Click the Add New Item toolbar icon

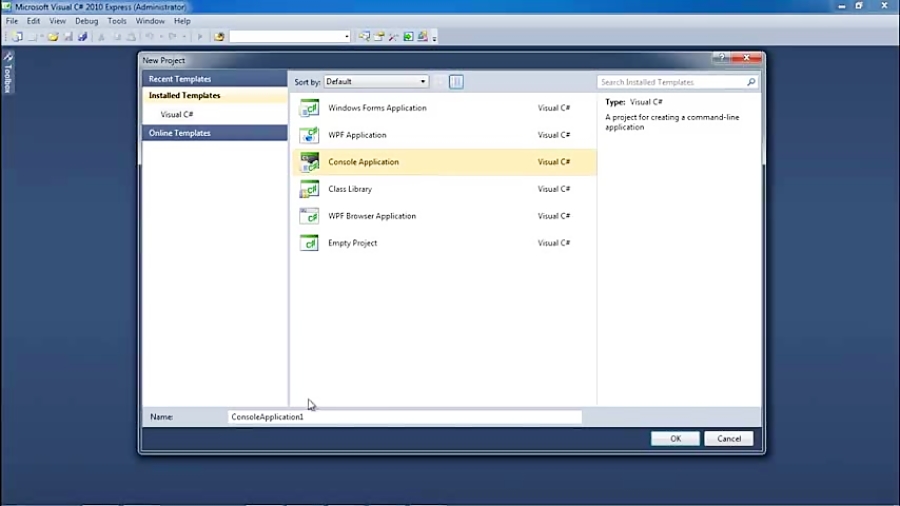click(32, 37)
